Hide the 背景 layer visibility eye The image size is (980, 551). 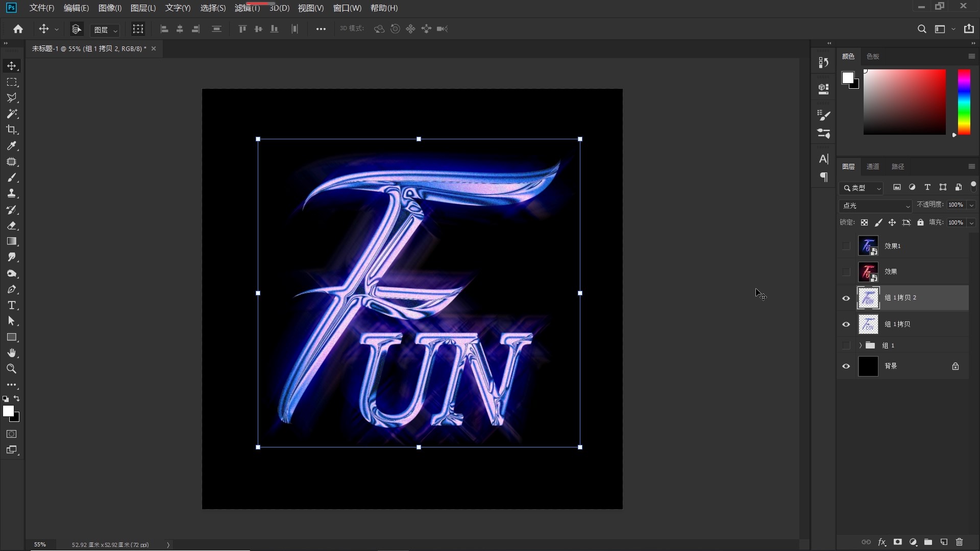pyautogui.click(x=846, y=366)
